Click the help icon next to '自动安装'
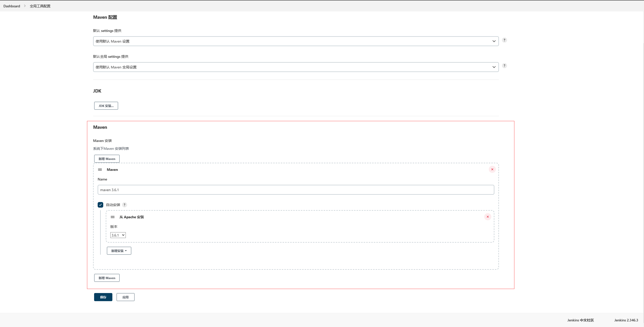This screenshot has height=327, width=644. [x=125, y=205]
